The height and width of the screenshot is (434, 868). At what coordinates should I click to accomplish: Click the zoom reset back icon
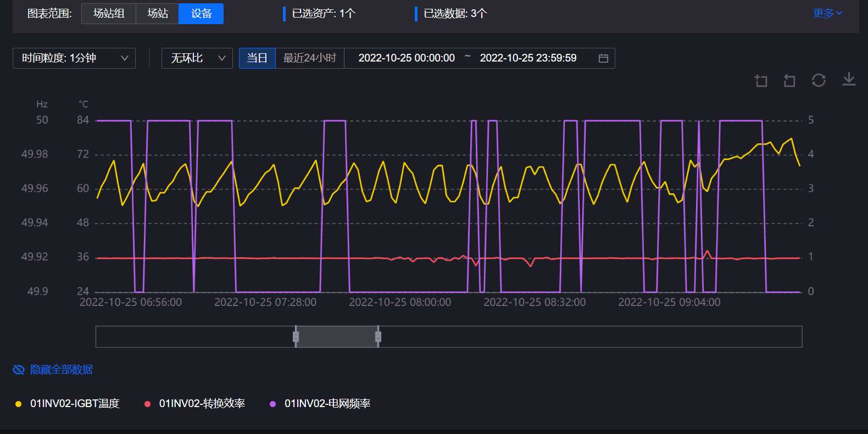(789, 81)
